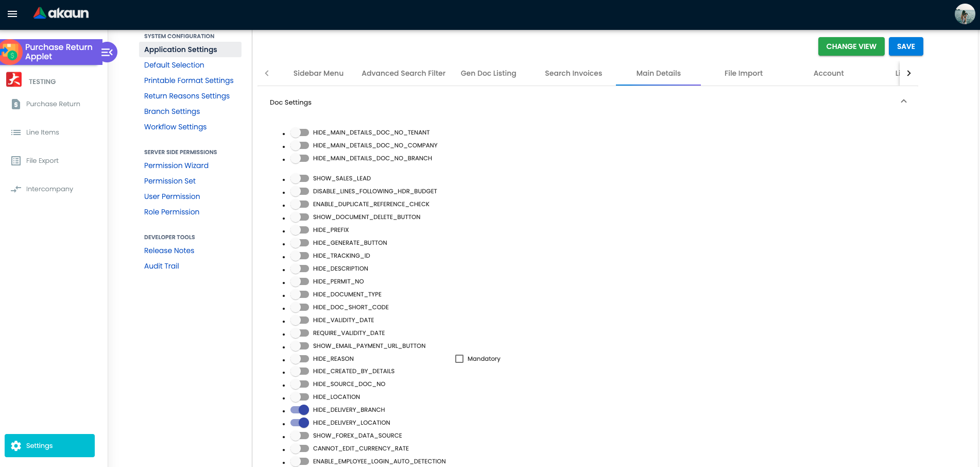
Task: Toggle HIDE_GENERATE_BUTTON switch
Action: coord(300,243)
